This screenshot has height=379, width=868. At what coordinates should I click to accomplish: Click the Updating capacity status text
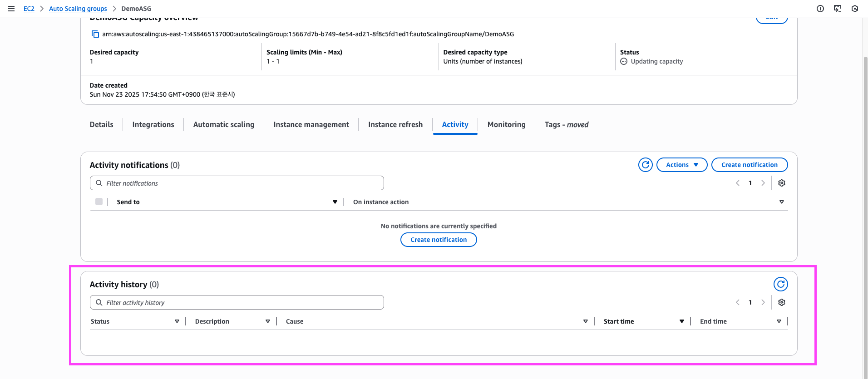(x=657, y=61)
